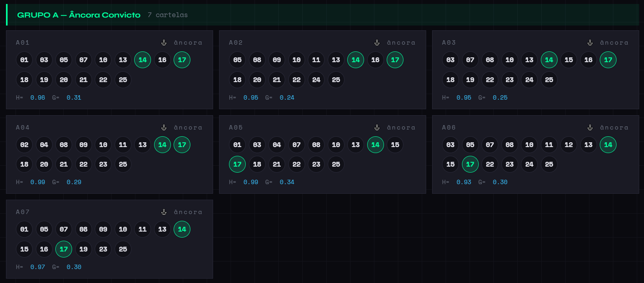Viewport: 644px width, 283px height.
Task: Click the anchor icon on card A04
Action: click(164, 128)
